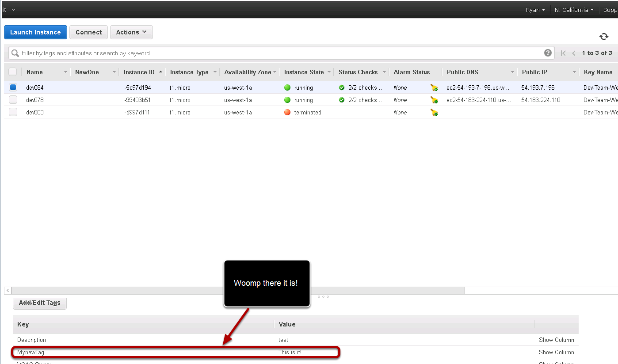618x364 pixels.
Task: Click the alarm bell icon for dev084
Action: (434, 88)
